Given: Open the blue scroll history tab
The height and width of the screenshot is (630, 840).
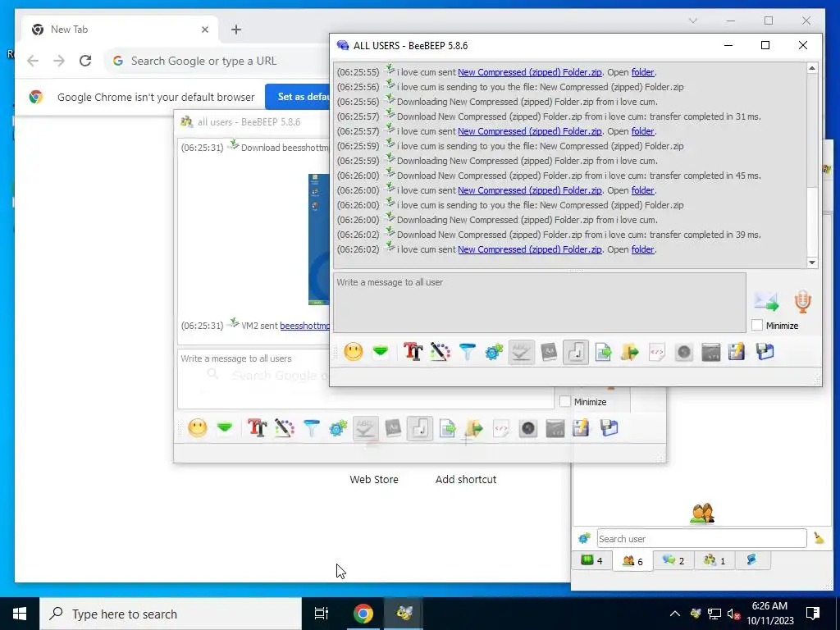Looking at the screenshot, I should [x=751, y=560].
